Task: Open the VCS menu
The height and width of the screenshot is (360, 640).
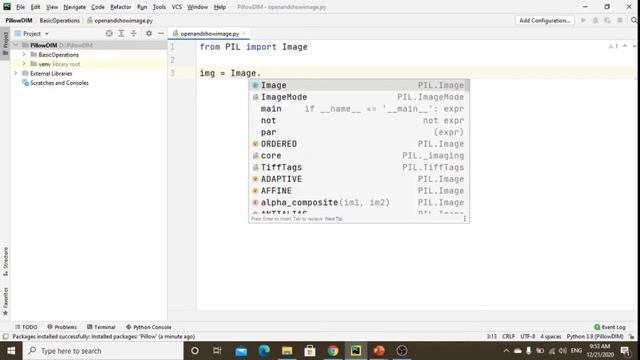Action: (x=177, y=7)
